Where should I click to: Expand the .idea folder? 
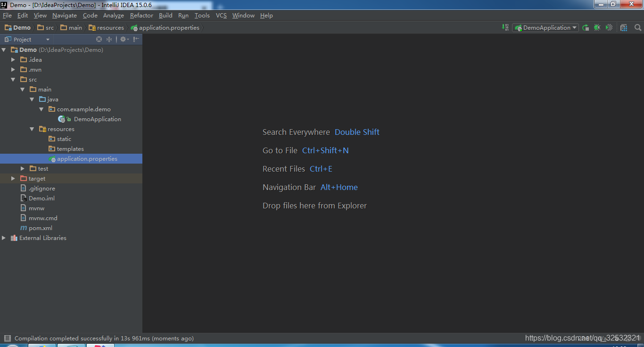(x=13, y=59)
